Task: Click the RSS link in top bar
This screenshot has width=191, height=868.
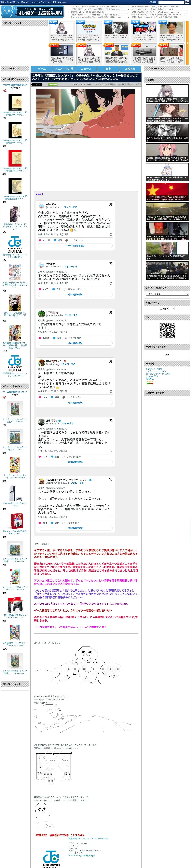Action: point(49,2)
